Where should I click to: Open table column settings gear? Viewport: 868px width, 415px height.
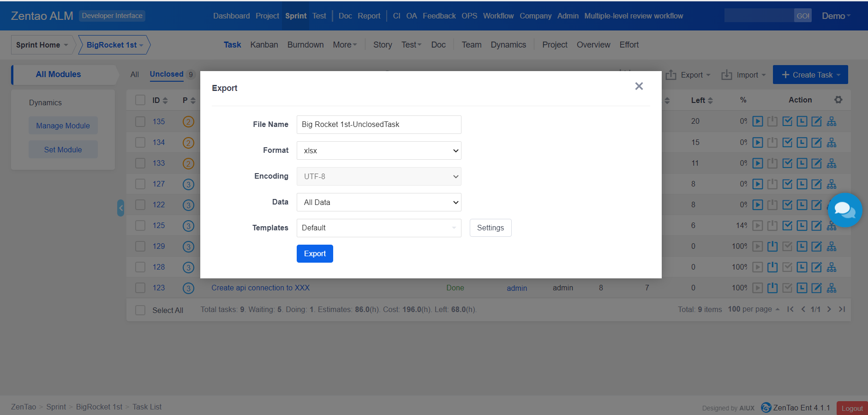(838, 100)
